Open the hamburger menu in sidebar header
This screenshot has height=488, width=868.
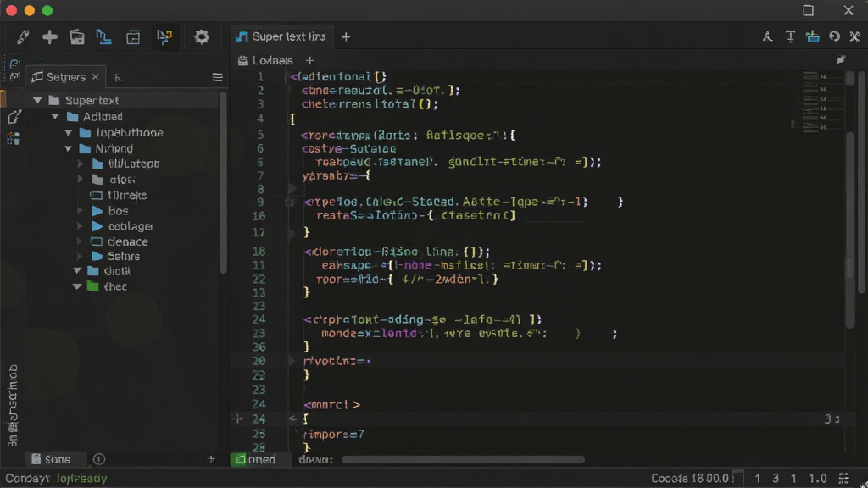218,77
